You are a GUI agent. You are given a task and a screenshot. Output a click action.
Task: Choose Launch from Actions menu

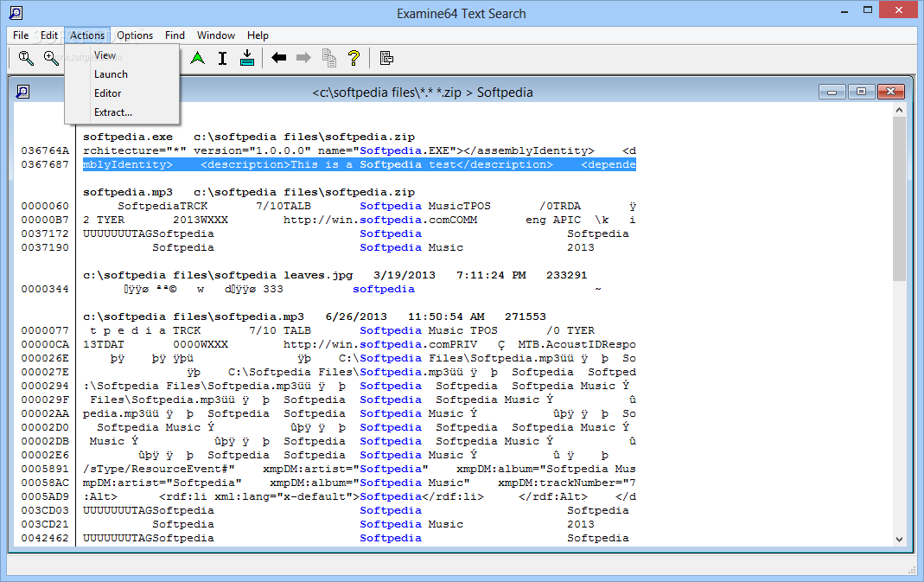pos(122,74)
